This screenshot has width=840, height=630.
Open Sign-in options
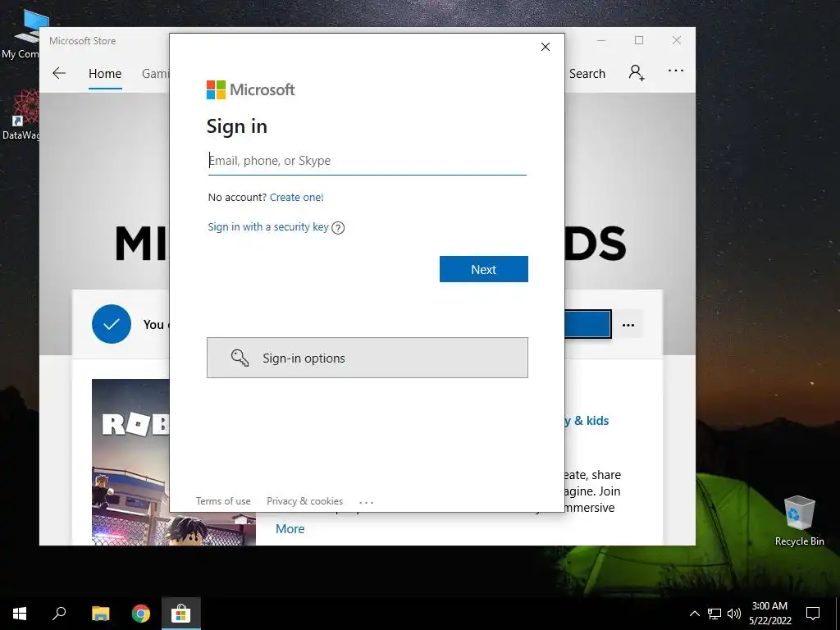367,358
